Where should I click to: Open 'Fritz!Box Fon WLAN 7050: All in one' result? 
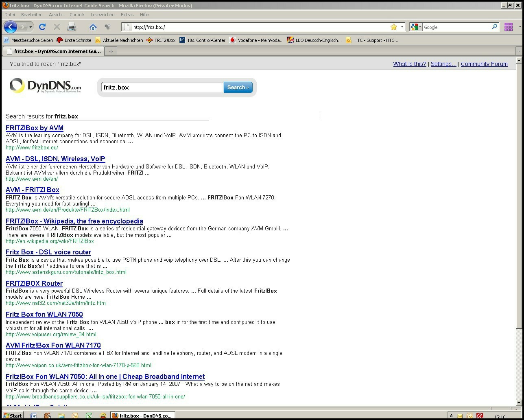coord(105,376)
